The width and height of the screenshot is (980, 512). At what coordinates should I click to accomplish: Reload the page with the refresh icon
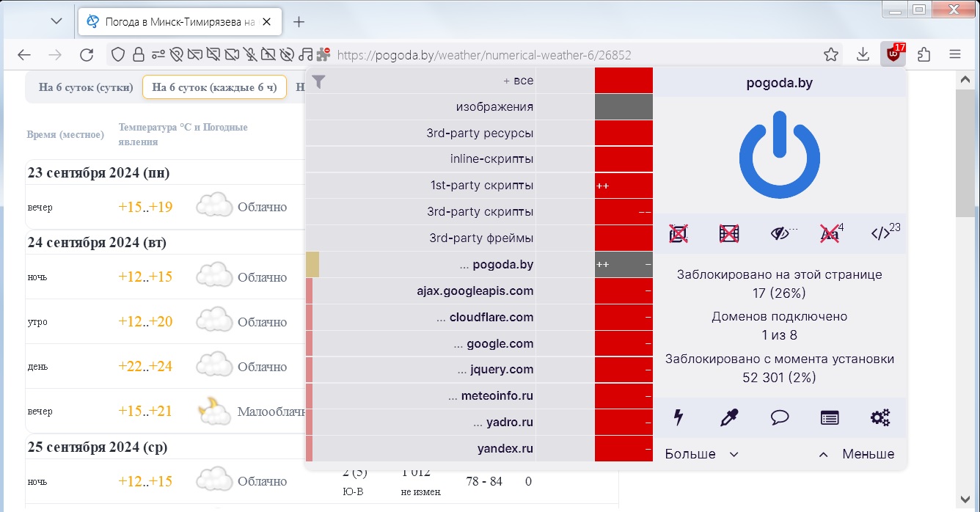(87, 55)
